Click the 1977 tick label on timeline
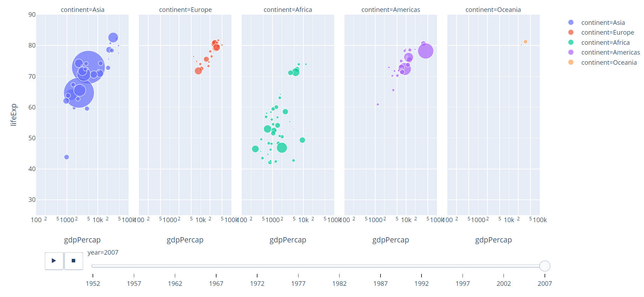The width and height of the screenshot is (644, 297). coord(299,284)
